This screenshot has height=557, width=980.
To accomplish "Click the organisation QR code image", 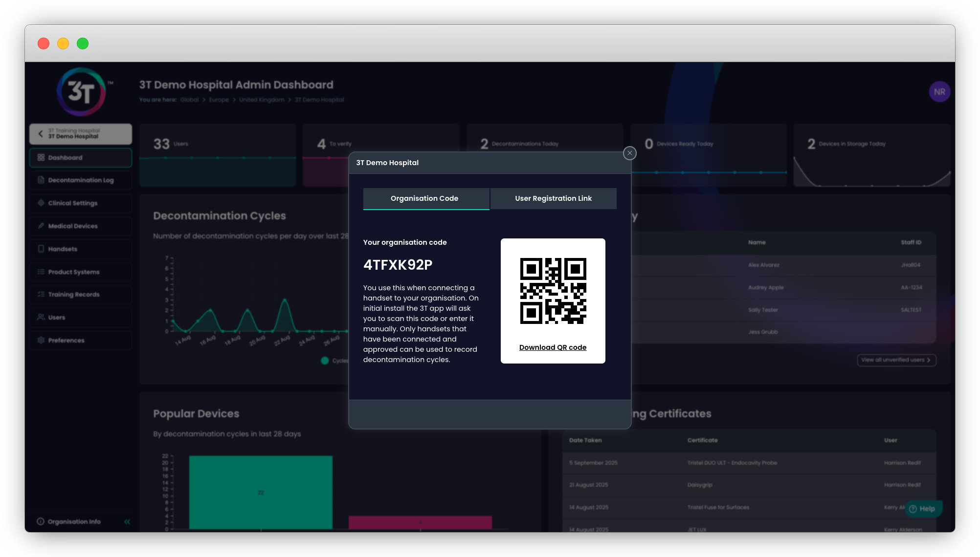I will 553,291.
